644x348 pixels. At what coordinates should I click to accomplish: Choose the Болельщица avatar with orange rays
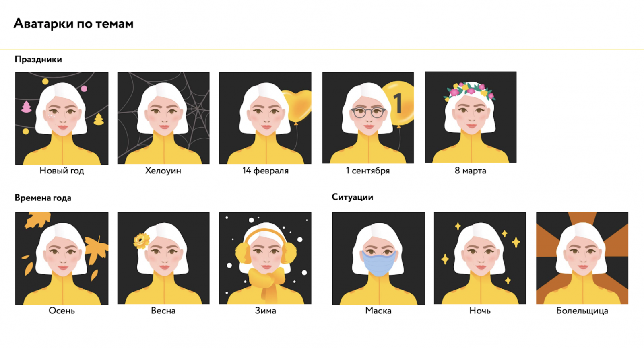coord(582,258)
